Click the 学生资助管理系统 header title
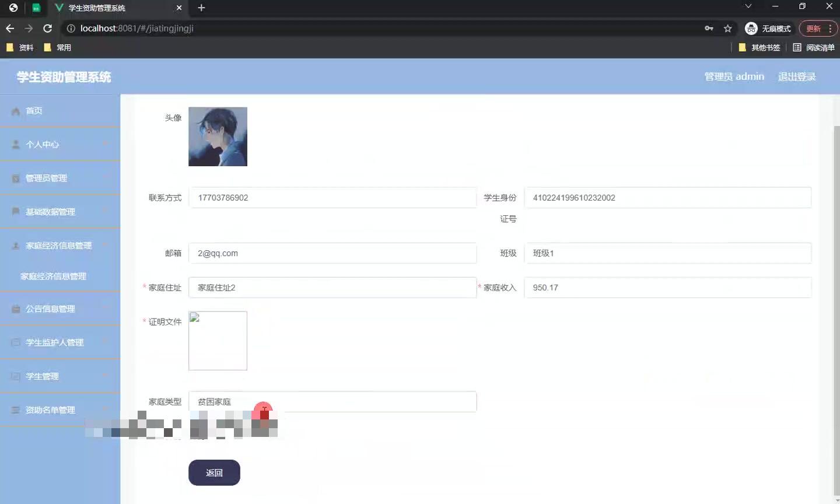This screenshot has height=504, width=840. pyautogui.click(x=64, y=77)
